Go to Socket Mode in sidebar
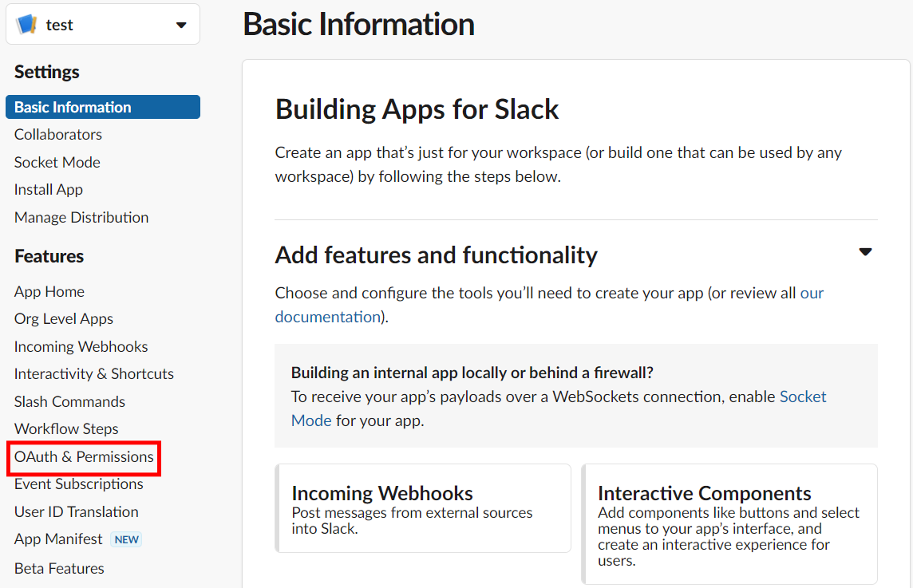The image size is (913, 588). 57,163
